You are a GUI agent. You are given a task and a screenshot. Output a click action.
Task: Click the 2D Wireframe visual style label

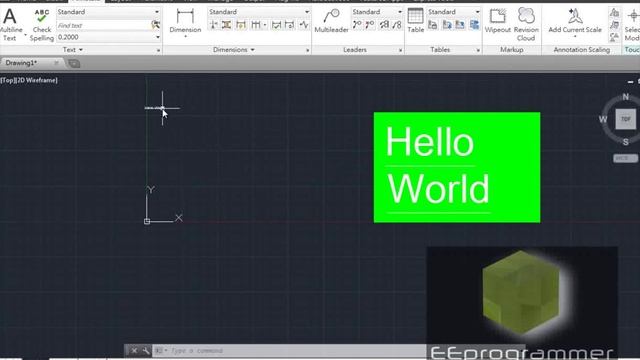pyautogui.click(x=37, y=80)
